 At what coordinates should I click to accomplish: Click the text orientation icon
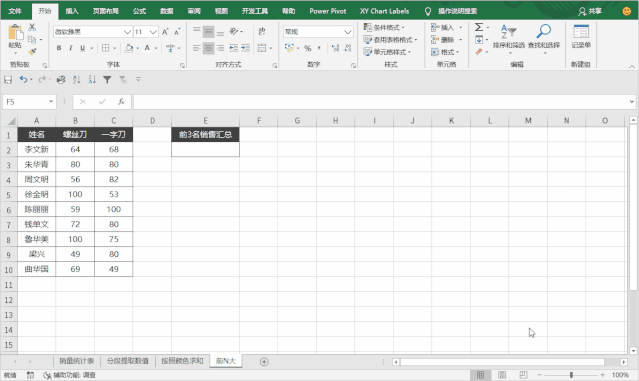[234, 32]
